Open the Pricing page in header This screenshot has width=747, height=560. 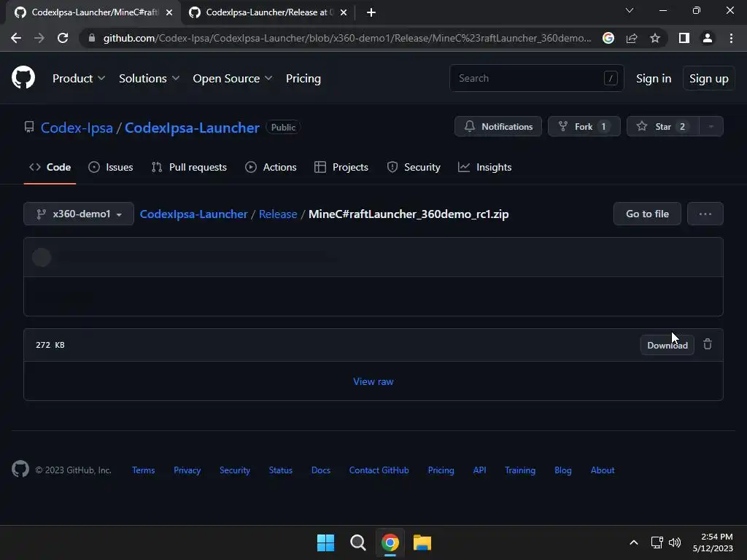pyautogui.click(x=303, y=79)
